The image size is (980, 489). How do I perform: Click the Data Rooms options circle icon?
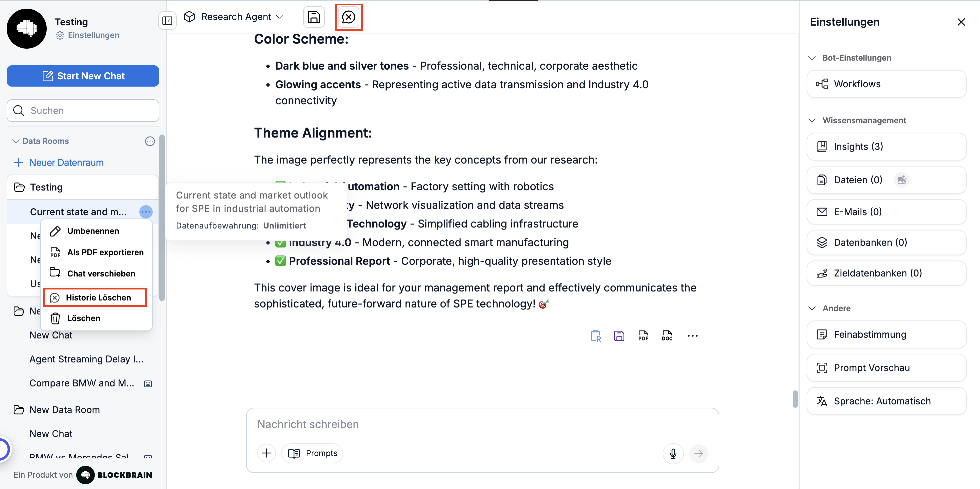coord(150,141)
